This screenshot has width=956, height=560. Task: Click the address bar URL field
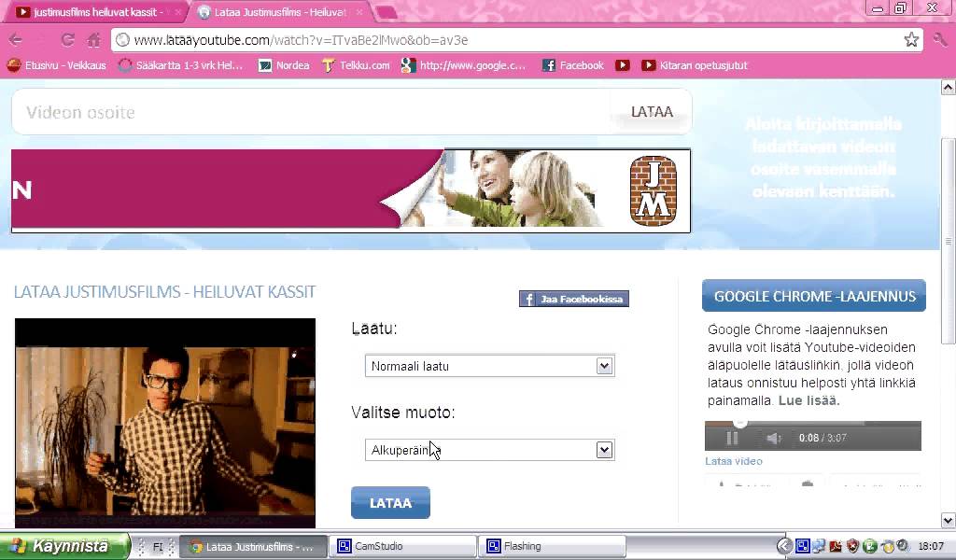tap(506, 40)
